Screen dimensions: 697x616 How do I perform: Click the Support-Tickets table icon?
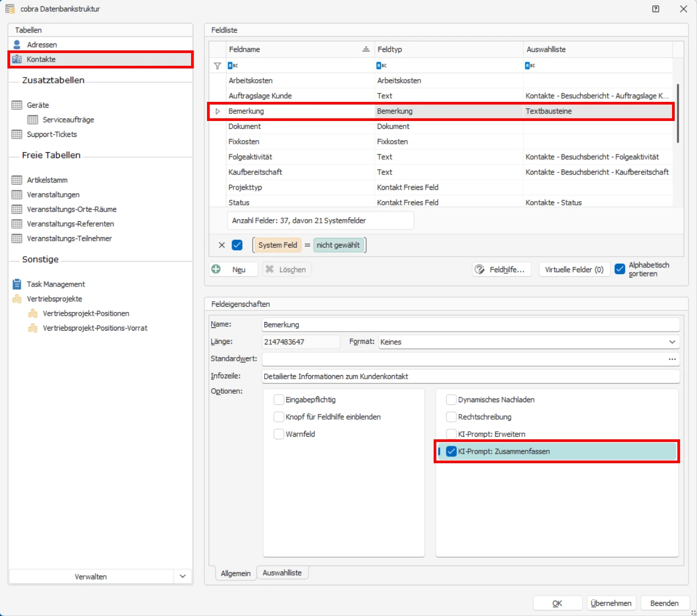(x=17, y=134)
